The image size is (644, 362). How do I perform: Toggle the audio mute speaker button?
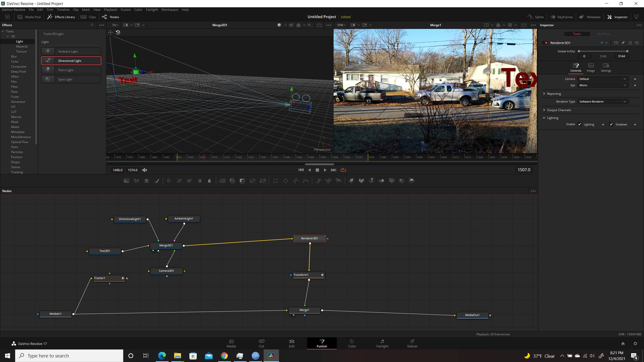pos(145,170)
